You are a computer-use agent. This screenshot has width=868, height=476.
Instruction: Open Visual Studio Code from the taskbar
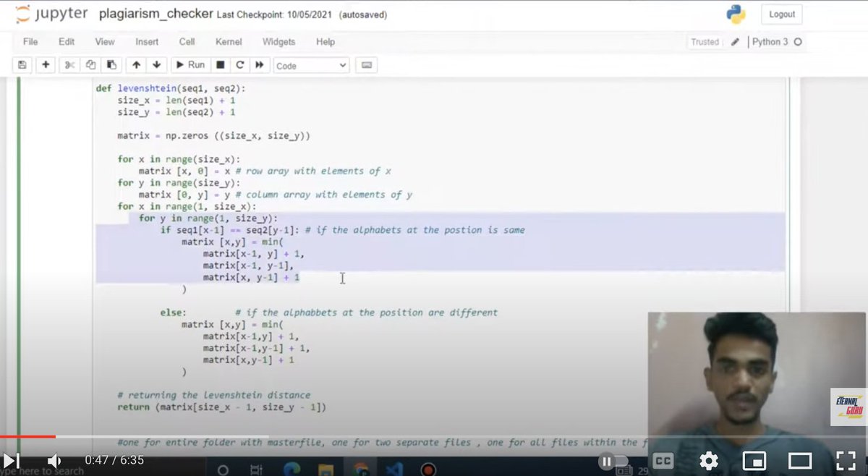point(393,469)
